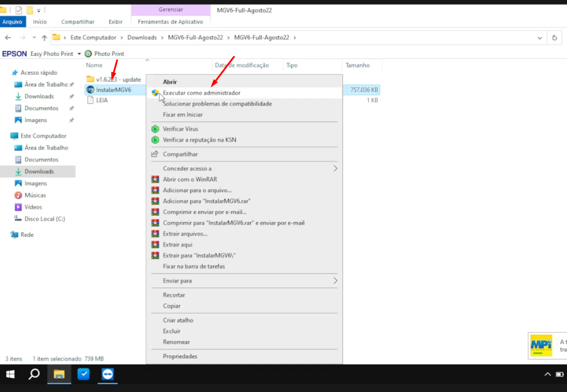
Task: Sort by the Tamanho column header
Action: tap(357, 65)
